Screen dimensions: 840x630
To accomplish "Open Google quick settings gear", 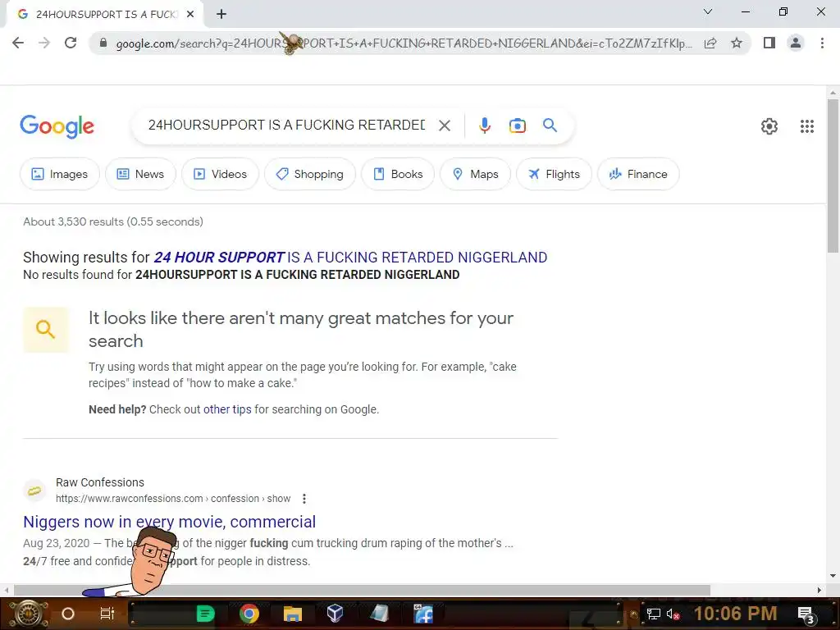I will click(769, 126).
